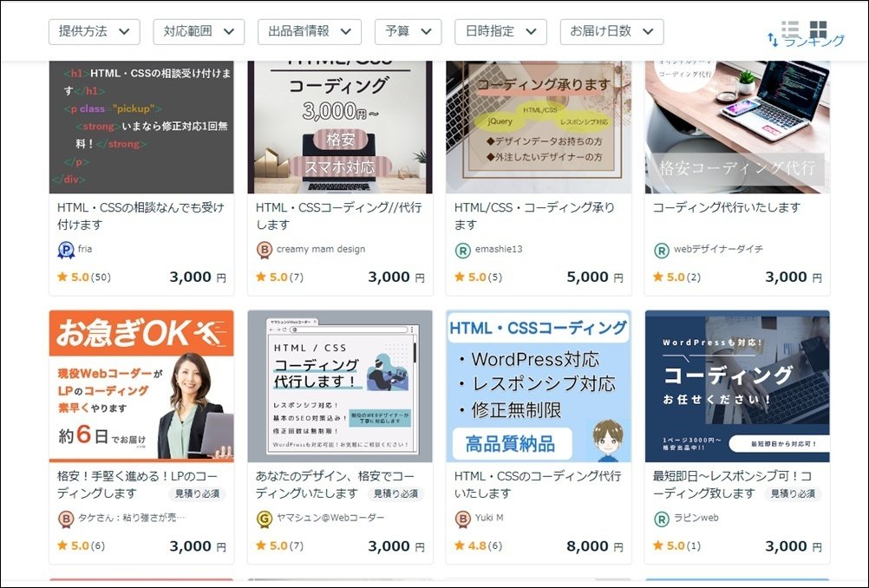The width and height of the screenshot is (869, 588).
Task: Click creamy mam design's B rank badge
Action: point(265,251)
